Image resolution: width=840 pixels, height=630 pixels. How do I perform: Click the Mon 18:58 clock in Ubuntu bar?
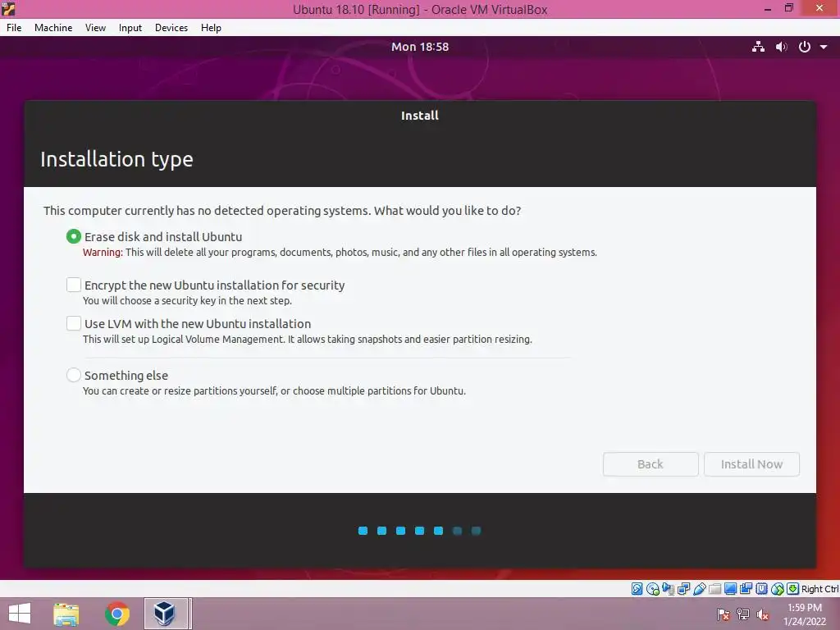click(420, 47)
